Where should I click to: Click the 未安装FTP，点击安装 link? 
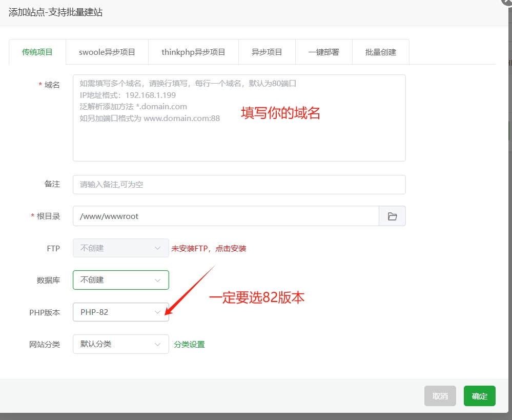pyautogui.click(x=209, y=249)
